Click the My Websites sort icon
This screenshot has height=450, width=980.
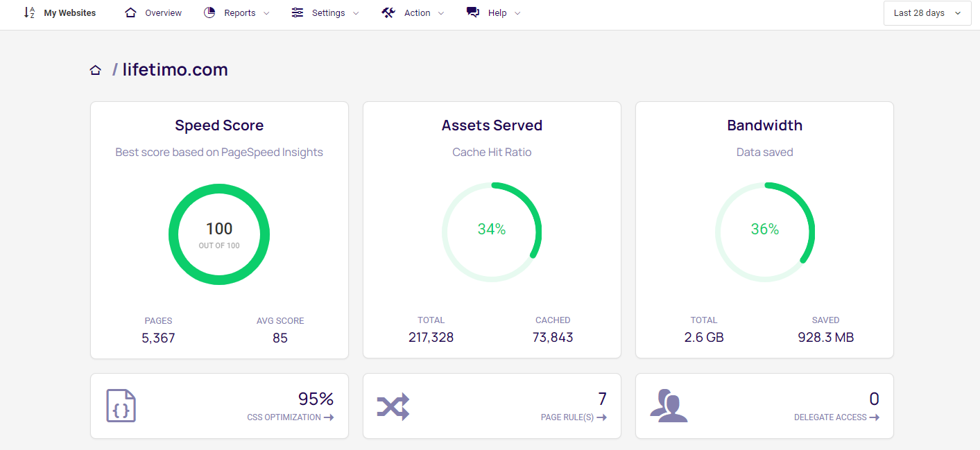[x=28, y=12]
